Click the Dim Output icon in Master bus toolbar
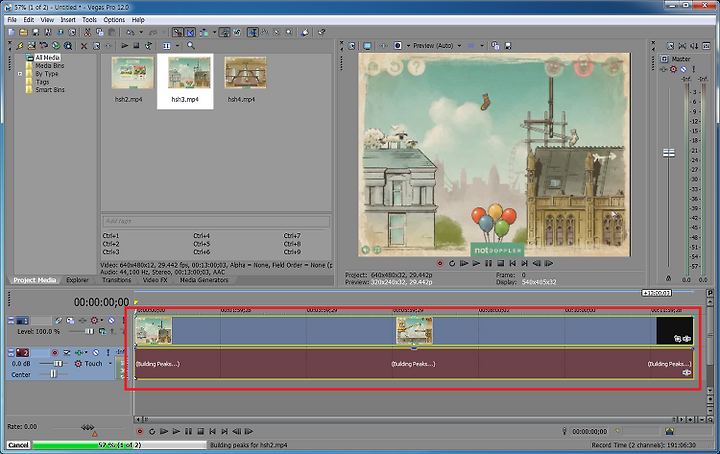720x454 pixels. [694, 45]
